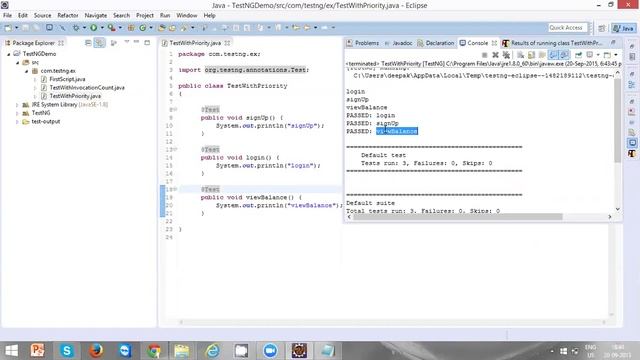Image resolution: width=640 pixels, height=360 pixels.
Task: Maximize the Package Explorer view
Action: pyautogui.click(x=147, y=42)
